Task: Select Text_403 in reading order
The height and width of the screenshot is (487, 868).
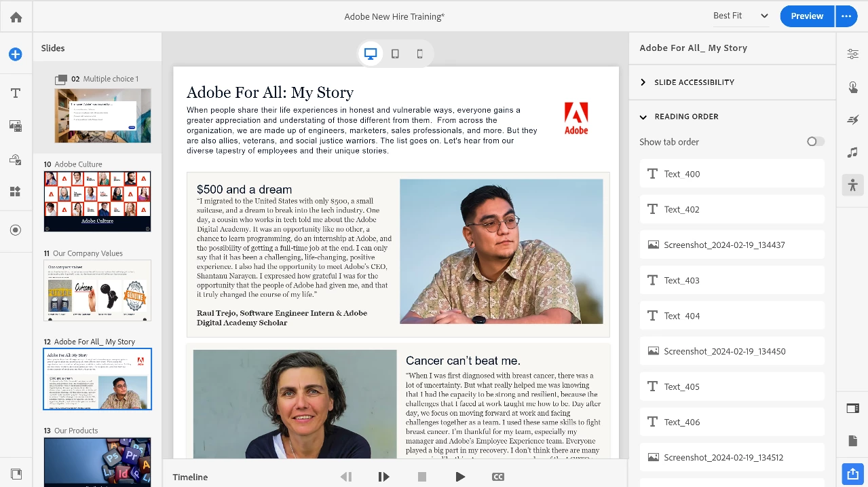Action: point(732,280)
